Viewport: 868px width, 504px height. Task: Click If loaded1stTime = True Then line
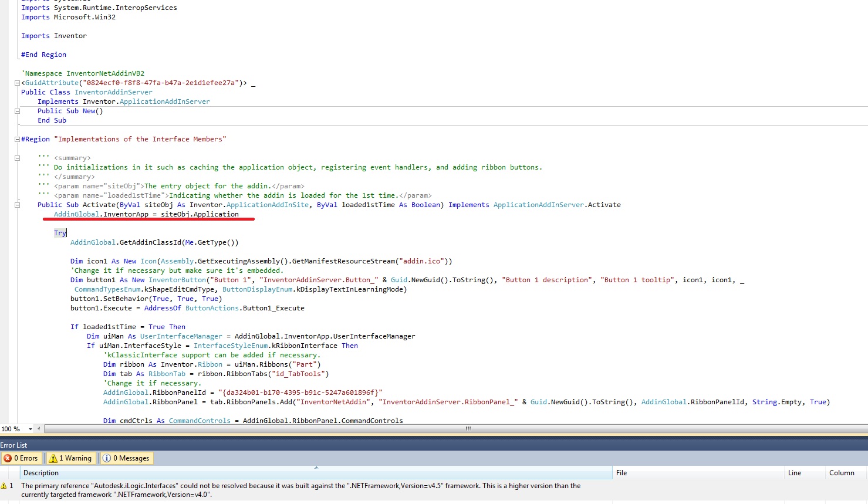[x=128, y=327]
